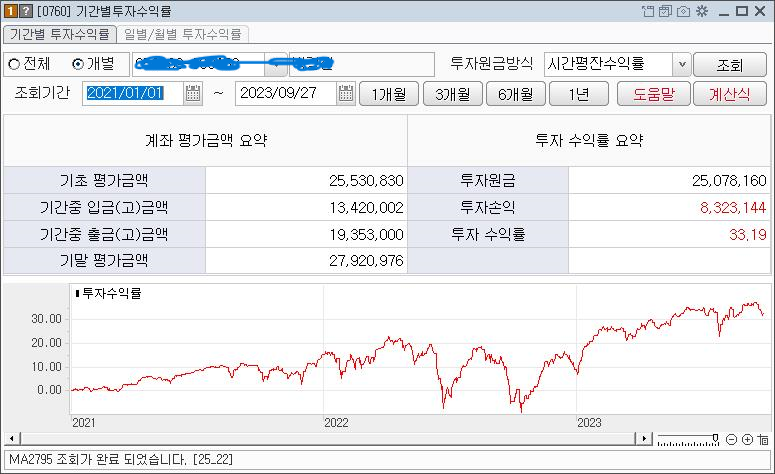
Task: Open end date calendar picker icon
Action: pos(346,93)
